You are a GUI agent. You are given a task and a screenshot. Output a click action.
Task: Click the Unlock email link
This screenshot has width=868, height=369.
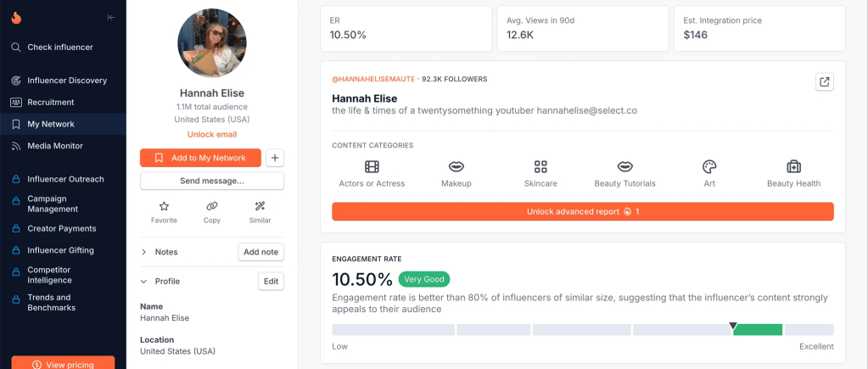click(x=211, y=134)
